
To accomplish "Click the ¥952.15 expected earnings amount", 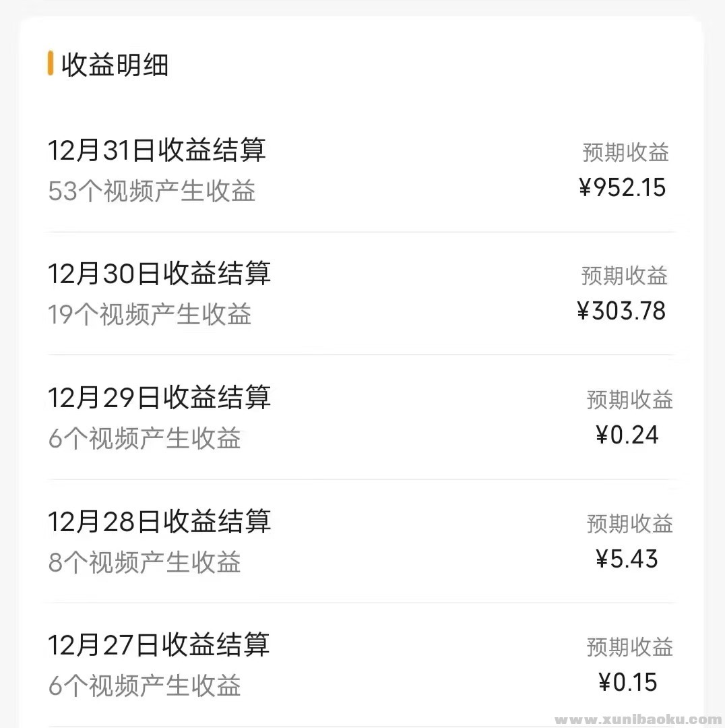I will point(622,187).
